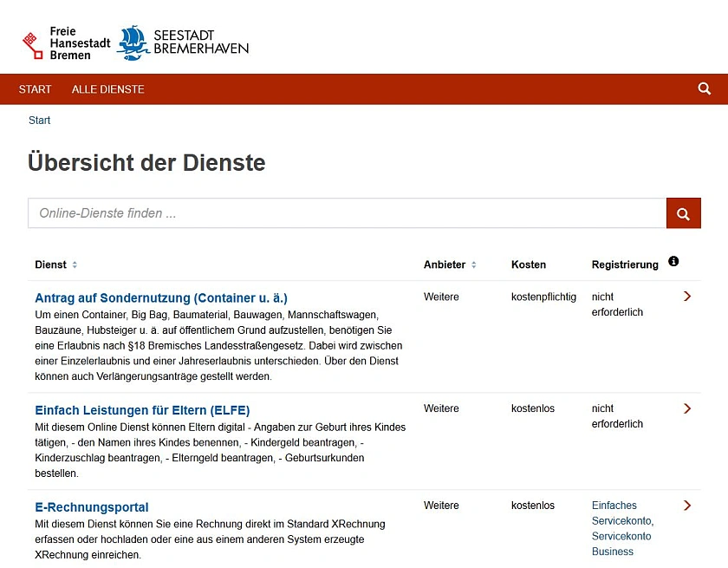Viewport: 728px width, 568px height.
Task: Open the E-Rechnungsportal service link
Action: (x=91, y=507)
